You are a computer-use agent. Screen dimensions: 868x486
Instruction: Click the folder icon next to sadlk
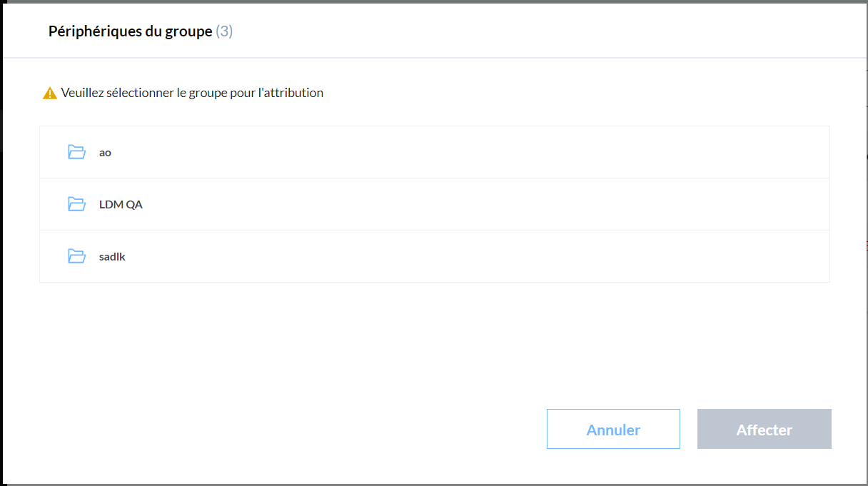pos(76,256)
